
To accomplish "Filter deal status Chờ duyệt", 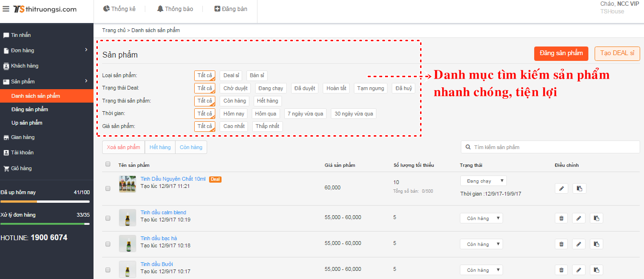I will point(235,88).
